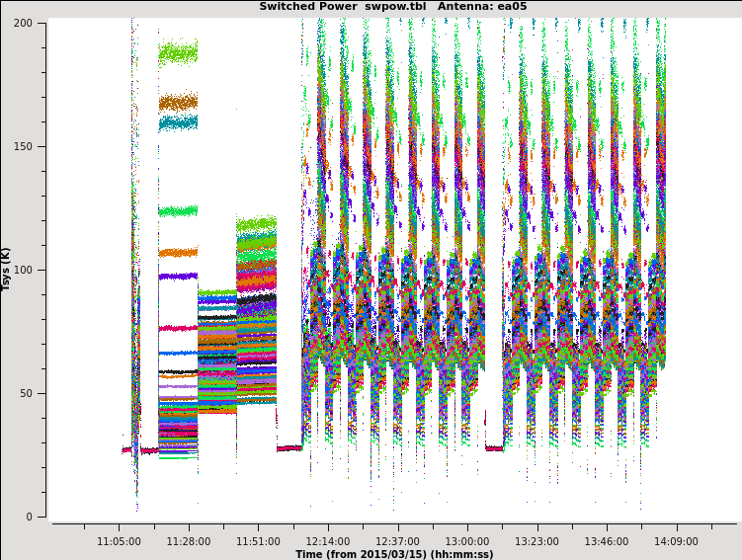The width and height of the screenshot is (742, 560).
Task: Select the 11:28:00 time tick label
Action: (189, 541)
